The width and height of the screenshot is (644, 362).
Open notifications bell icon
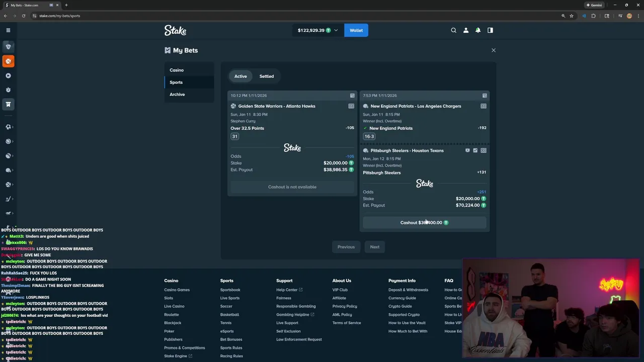pos(478,30)
